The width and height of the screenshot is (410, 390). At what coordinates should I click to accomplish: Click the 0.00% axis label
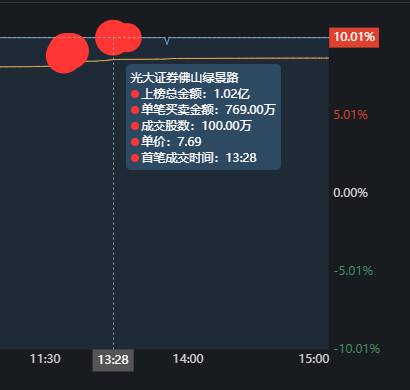[x=351, y=193]
